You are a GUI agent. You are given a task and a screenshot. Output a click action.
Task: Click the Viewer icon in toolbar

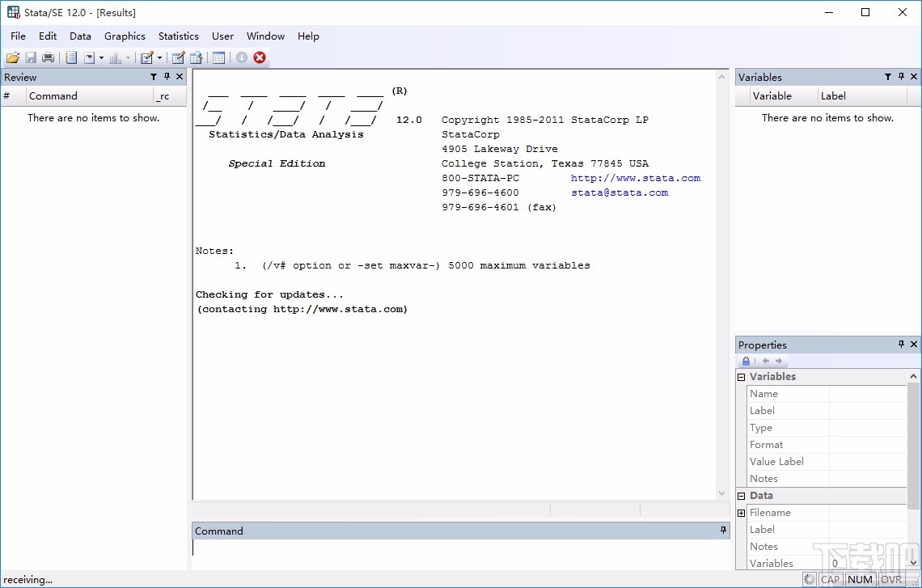pyautogui.click(x=90, y=57)
